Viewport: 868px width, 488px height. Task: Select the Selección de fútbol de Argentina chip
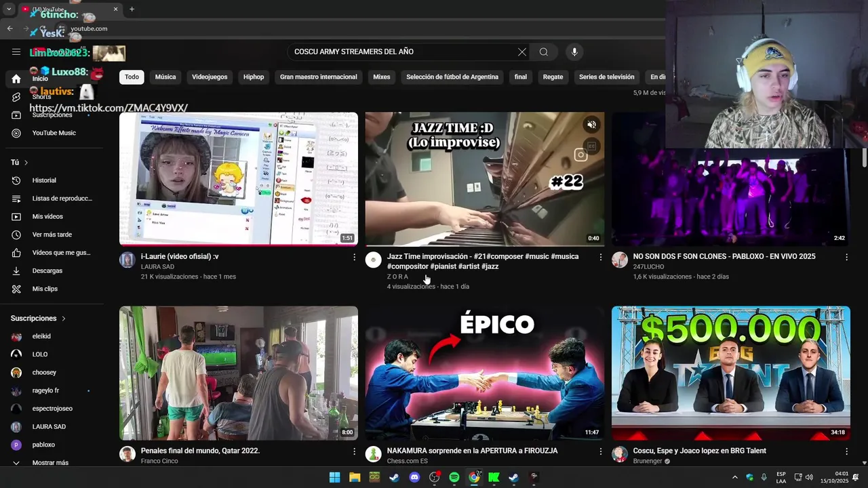[x=452, y=77]
